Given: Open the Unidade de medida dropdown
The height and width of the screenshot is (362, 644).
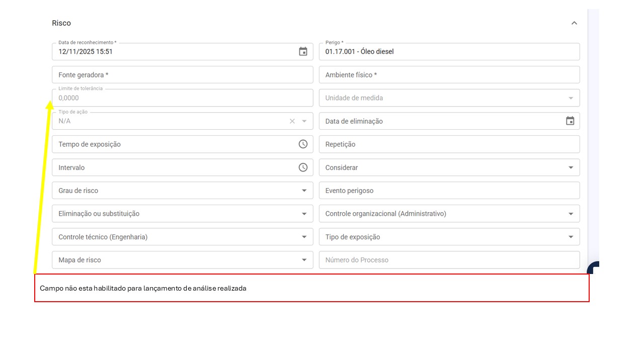Looking at the screenshot, I should (571, 98).
